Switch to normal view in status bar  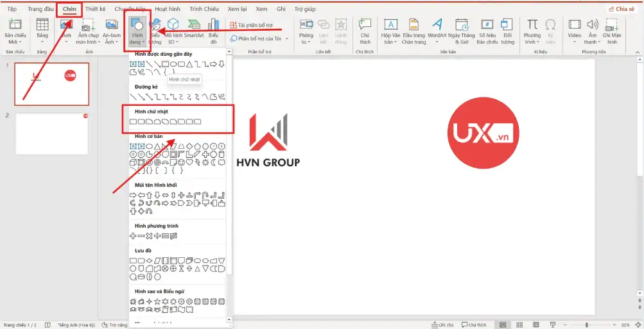click(x=503, y=325)
